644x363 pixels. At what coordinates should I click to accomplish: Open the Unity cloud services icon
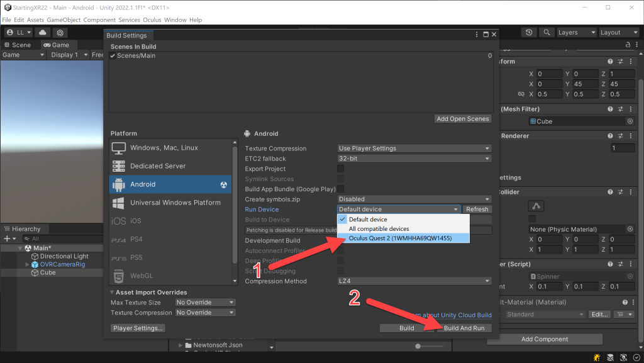point(43,33)
